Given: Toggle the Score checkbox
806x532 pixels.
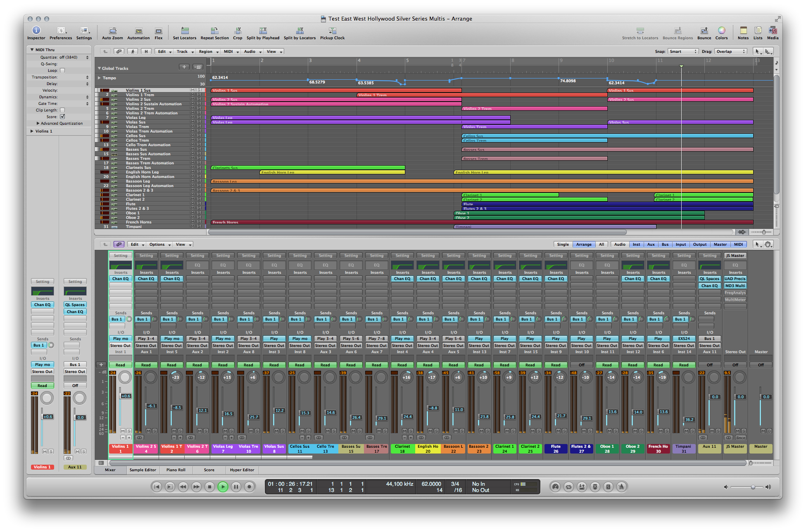Looking at the screenshot, I should (62, 117).
